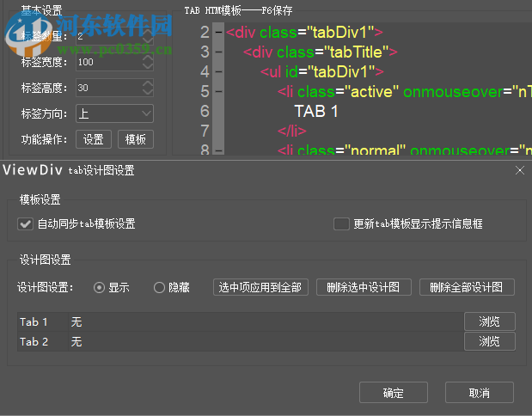Select the Tab 2 row

click(241, 341)
